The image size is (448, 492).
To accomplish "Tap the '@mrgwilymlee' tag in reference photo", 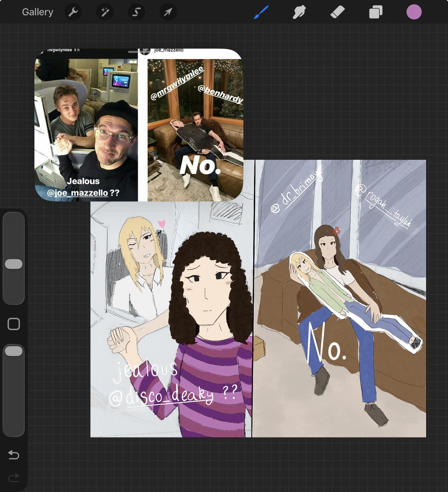I will coord(177,83).
